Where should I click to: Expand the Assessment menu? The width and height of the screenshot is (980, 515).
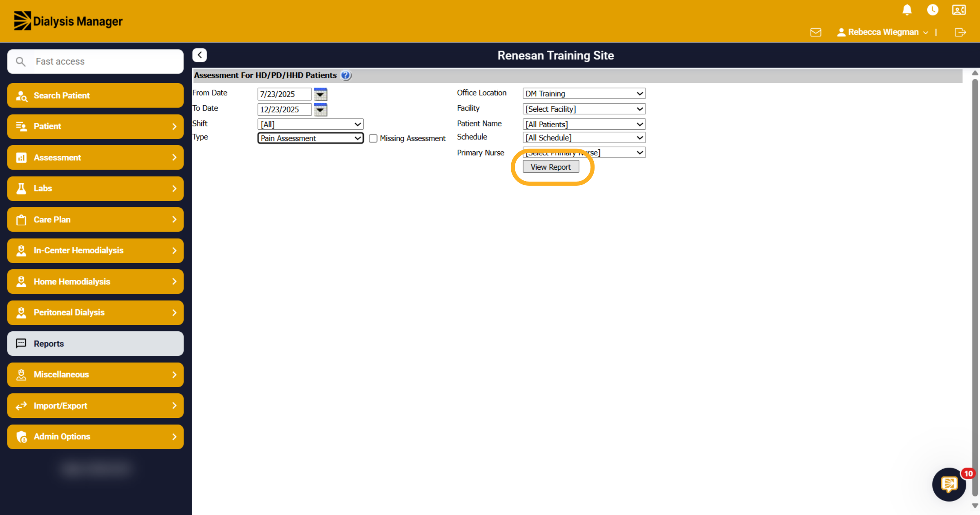coord(95,158)
